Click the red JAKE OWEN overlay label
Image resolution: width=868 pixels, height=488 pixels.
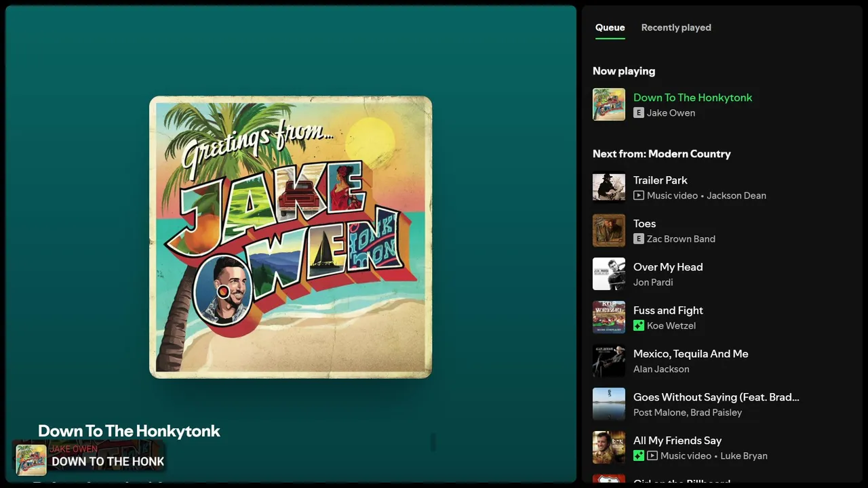pyautogui.click(x=73, y=449)
